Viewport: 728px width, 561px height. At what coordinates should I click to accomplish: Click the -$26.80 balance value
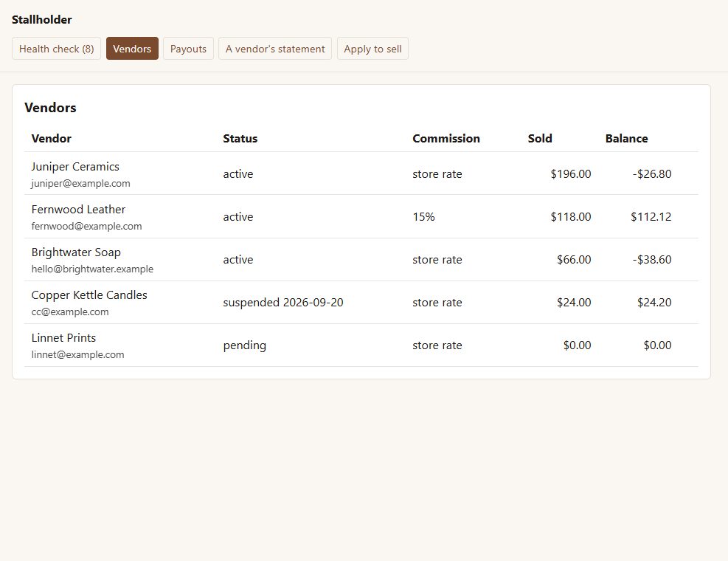pyautogui.click(x=652, y=173)
